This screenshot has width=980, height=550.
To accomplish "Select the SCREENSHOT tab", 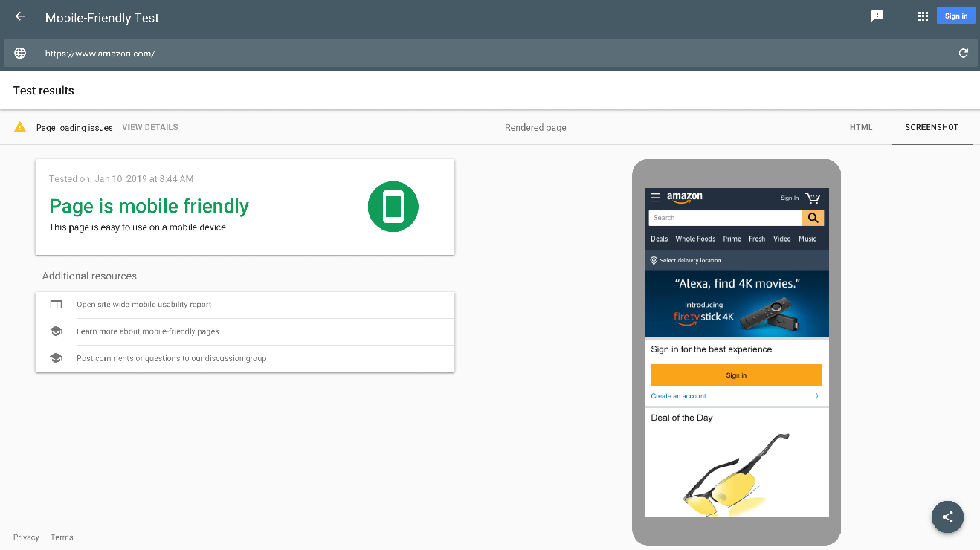I will (932, 127).
